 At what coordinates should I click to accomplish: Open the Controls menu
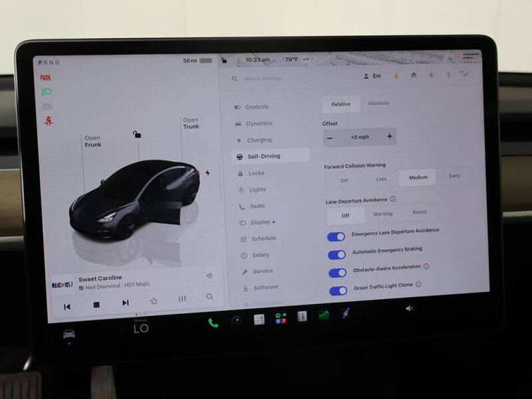(x=251, y=107)
